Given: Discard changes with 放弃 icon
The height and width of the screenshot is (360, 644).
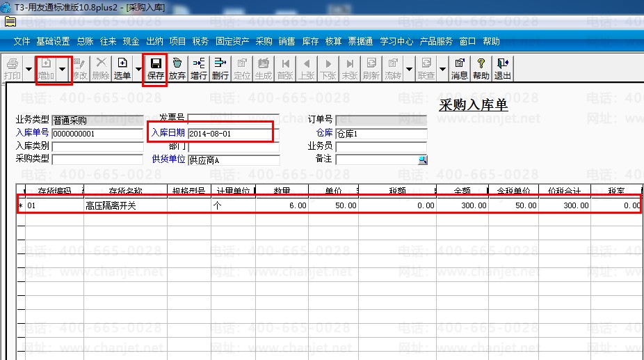Looking at the screenshot, I should [x=177, y=68].
